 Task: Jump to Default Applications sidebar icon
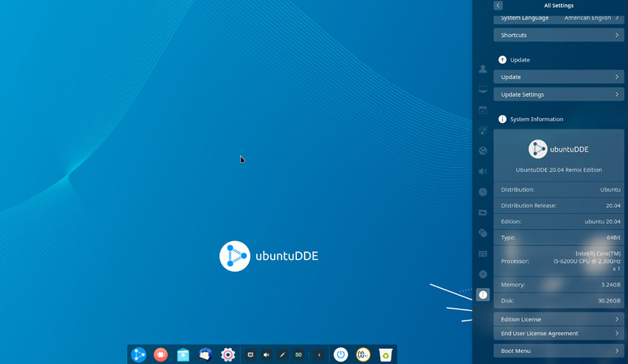pos(483,110)
